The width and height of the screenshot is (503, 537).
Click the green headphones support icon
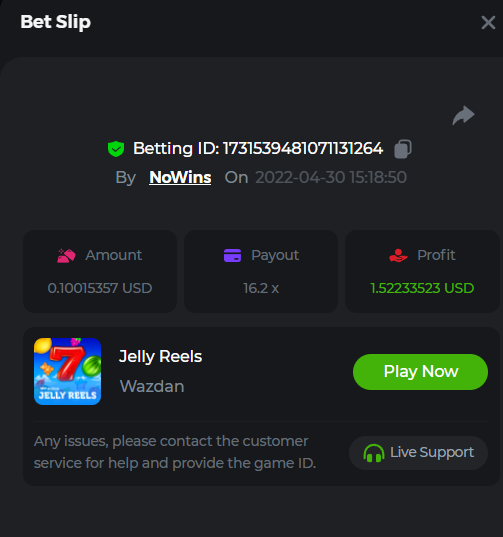click(x=374, y=453)
